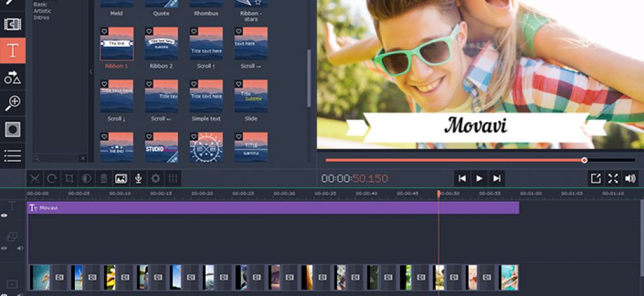Detach the preview into separate window
Viewport: 644px width, 296px height.
[596, 178]
